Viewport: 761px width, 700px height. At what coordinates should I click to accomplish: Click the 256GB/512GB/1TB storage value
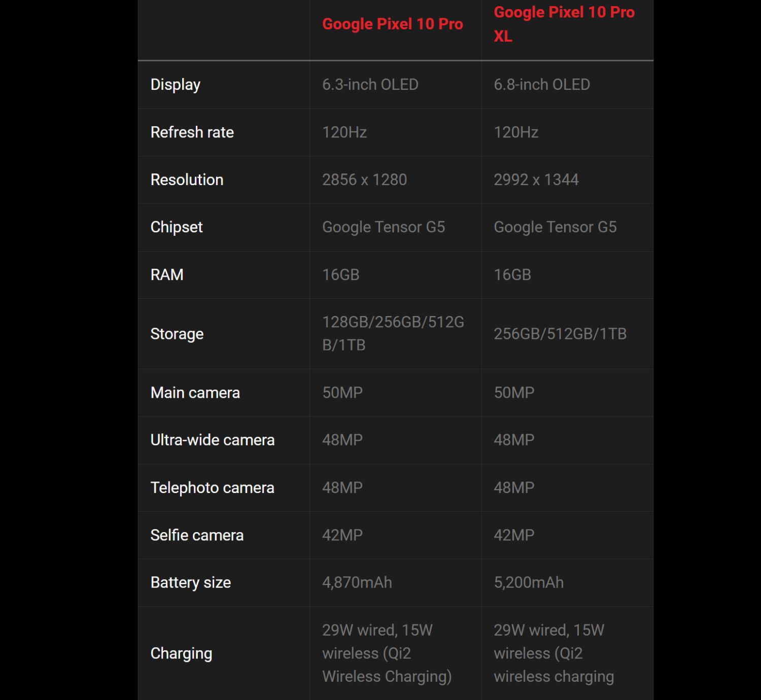(560, 334)
